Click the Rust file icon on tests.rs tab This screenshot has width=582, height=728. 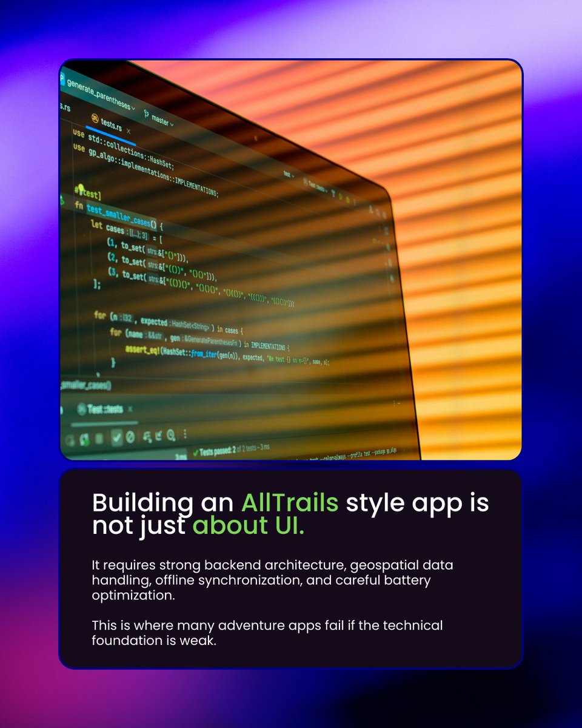(95, 118)
